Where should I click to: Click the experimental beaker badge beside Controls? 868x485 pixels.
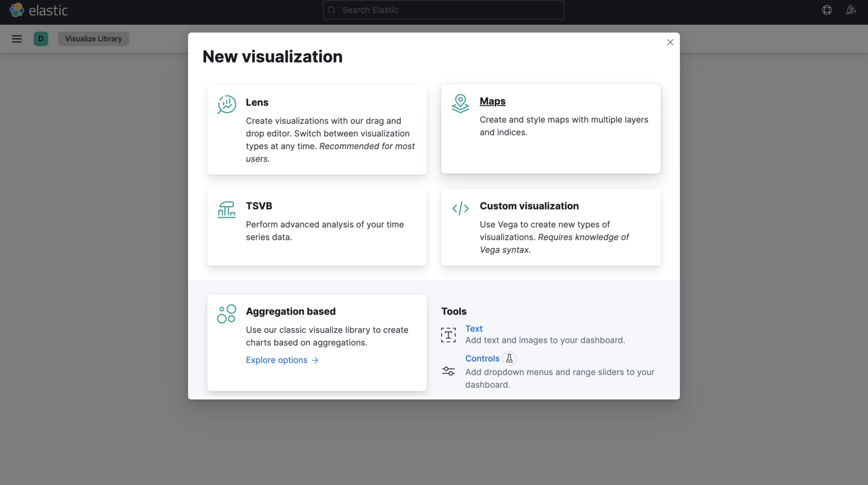coord(509,358)
